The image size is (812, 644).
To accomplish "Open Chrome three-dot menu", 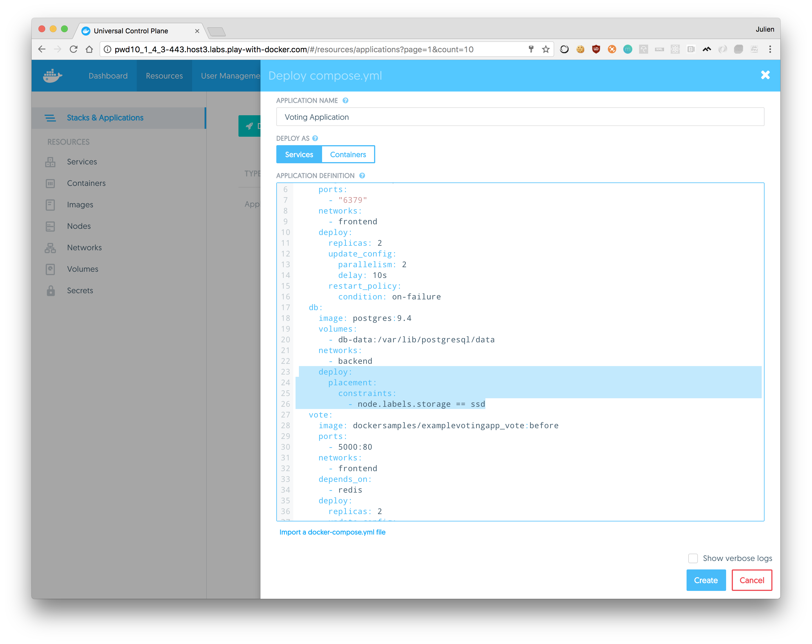I will [770, 49].
